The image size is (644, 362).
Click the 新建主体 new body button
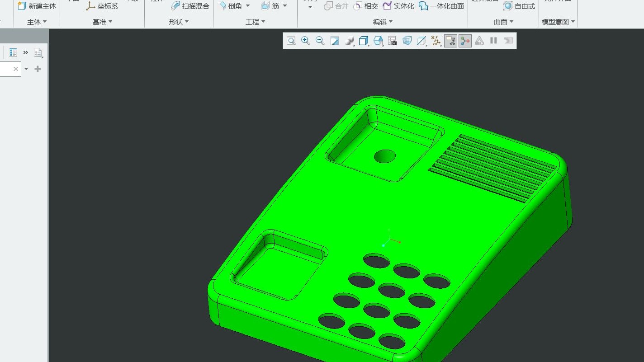click(37, 6)
